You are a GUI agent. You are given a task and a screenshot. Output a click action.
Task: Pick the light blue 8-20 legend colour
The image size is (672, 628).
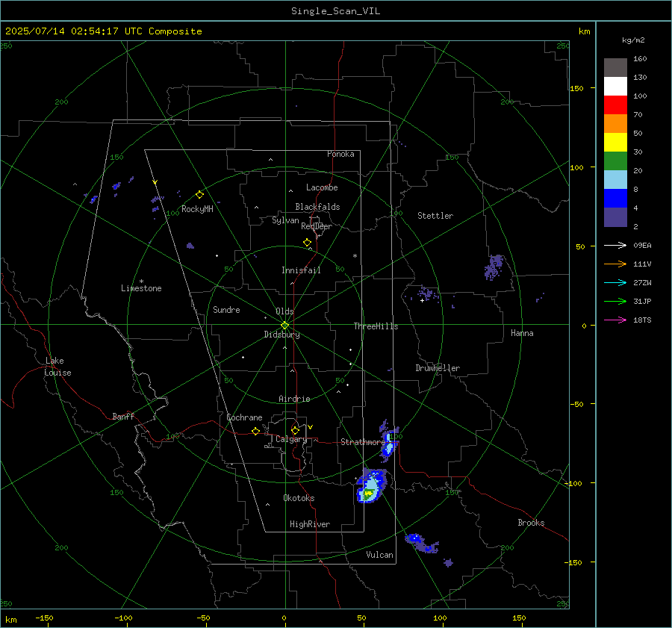[x=615, y=180]
